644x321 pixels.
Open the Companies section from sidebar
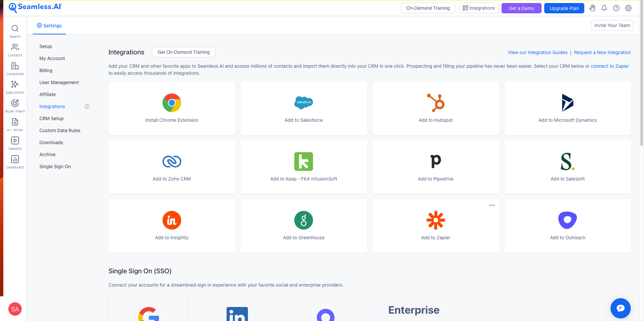[15, 68]
